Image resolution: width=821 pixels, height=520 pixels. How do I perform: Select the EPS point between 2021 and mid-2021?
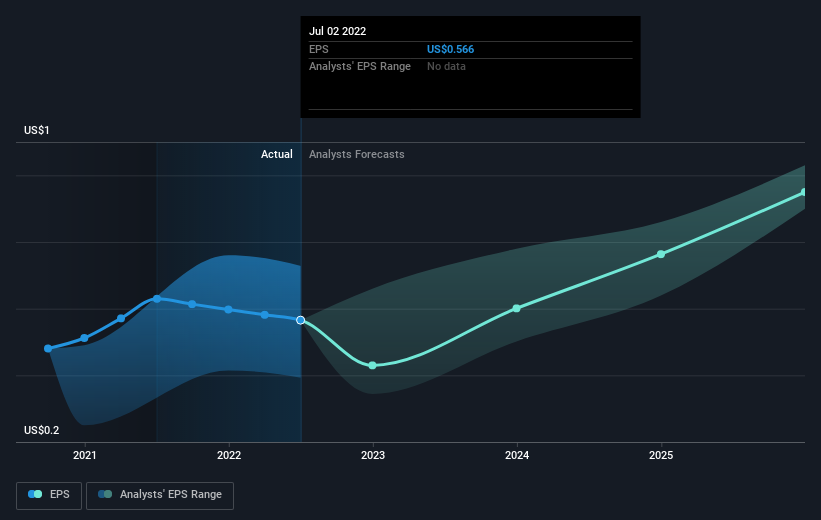[121, 318]
